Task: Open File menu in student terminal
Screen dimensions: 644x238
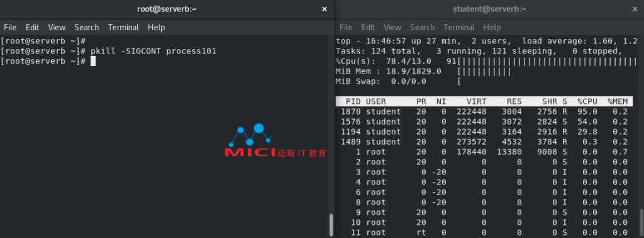Action: click(346, 28)
